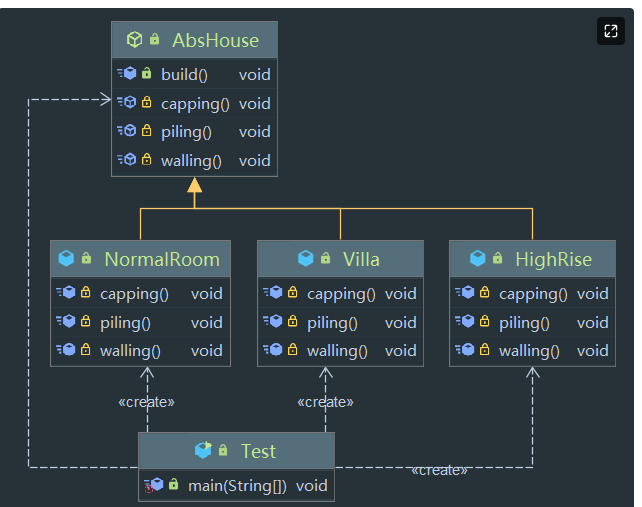The width and height of the screenshot is (642, 507).
Task: Click the NormalRoom class icon
Action: tap(66, 259)
